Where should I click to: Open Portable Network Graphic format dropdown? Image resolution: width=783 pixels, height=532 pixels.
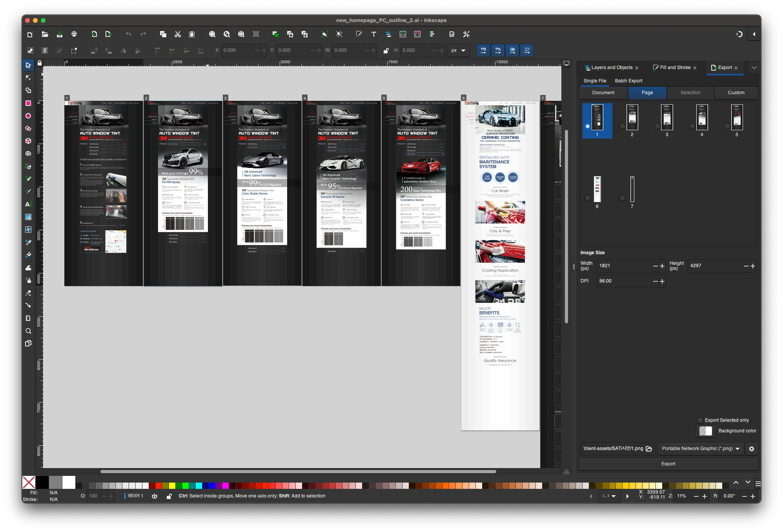pyautogui.click(x=701, y=448)
